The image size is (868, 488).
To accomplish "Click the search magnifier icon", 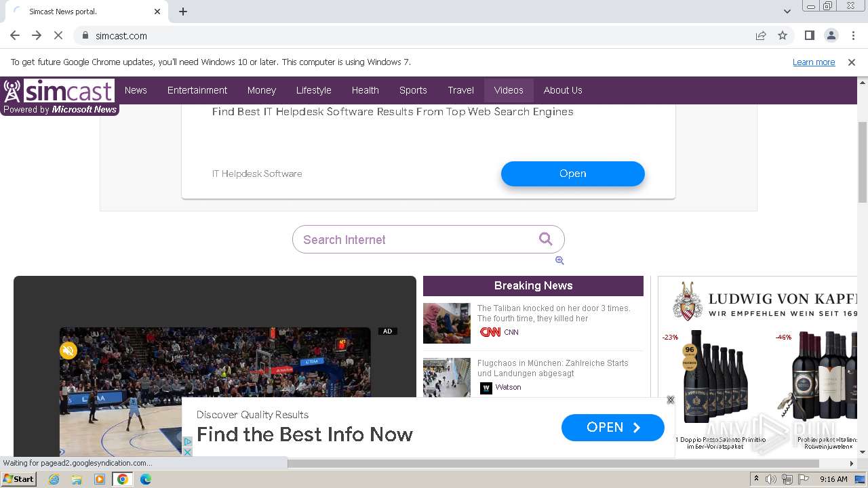I will [x=546, y=239].
